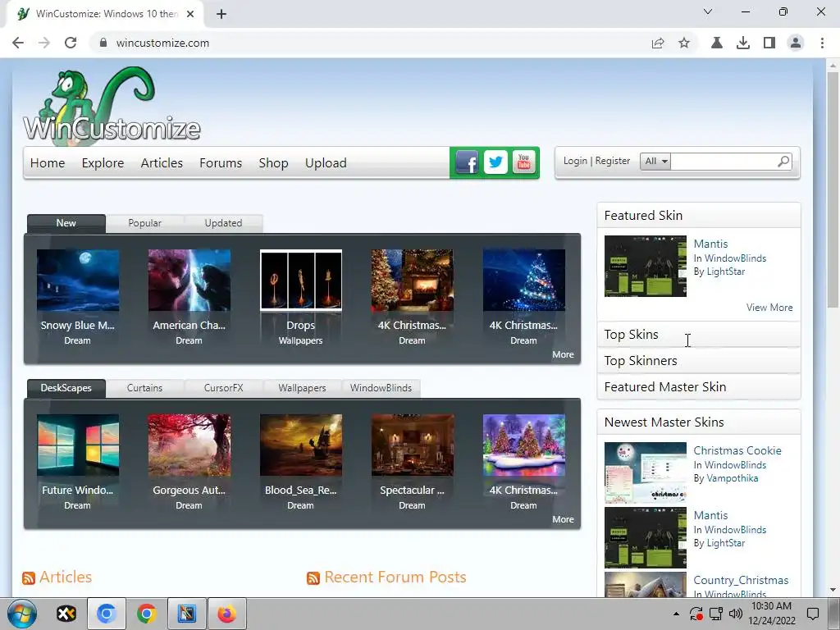This screenshot has width=840, height=630.
Task: Click the Register link
Action: [x=612, y=161]
